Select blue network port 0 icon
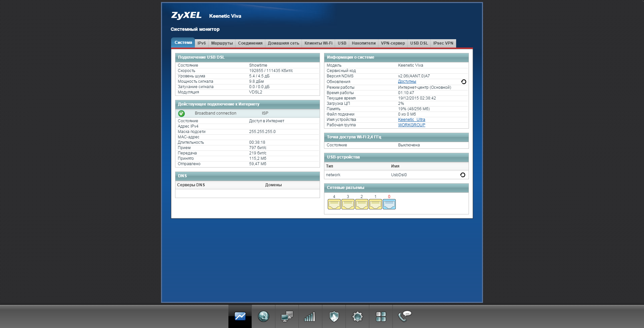The height and width of the screenshot is (328, 644). 389,204
